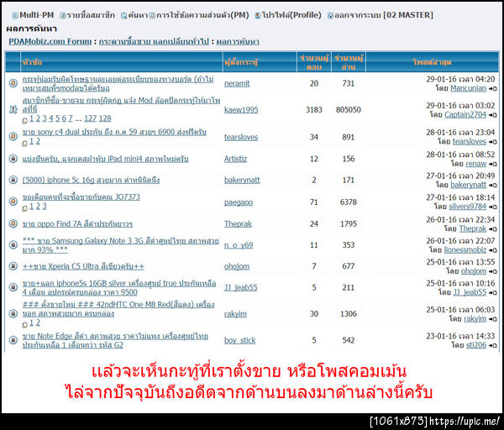Click the โพสต์ล่าสุด column header
The width and height of the screenshot is (504, 430).
pos(432,62)
